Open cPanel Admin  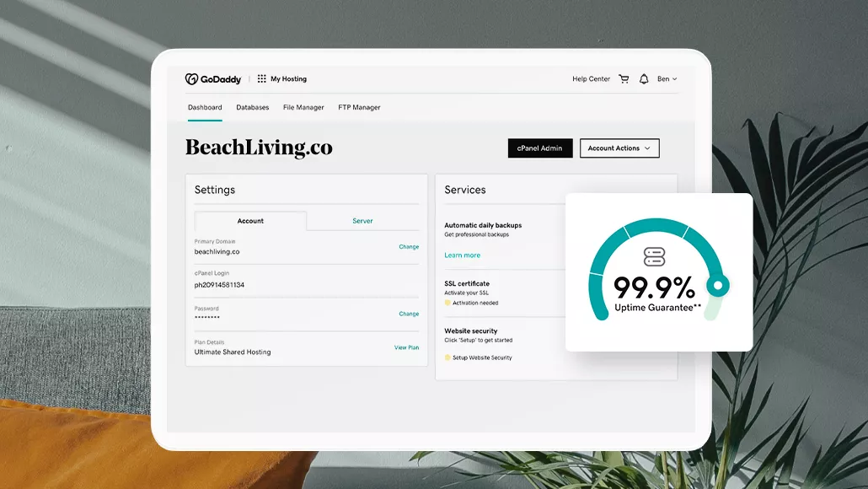point(540,148)
